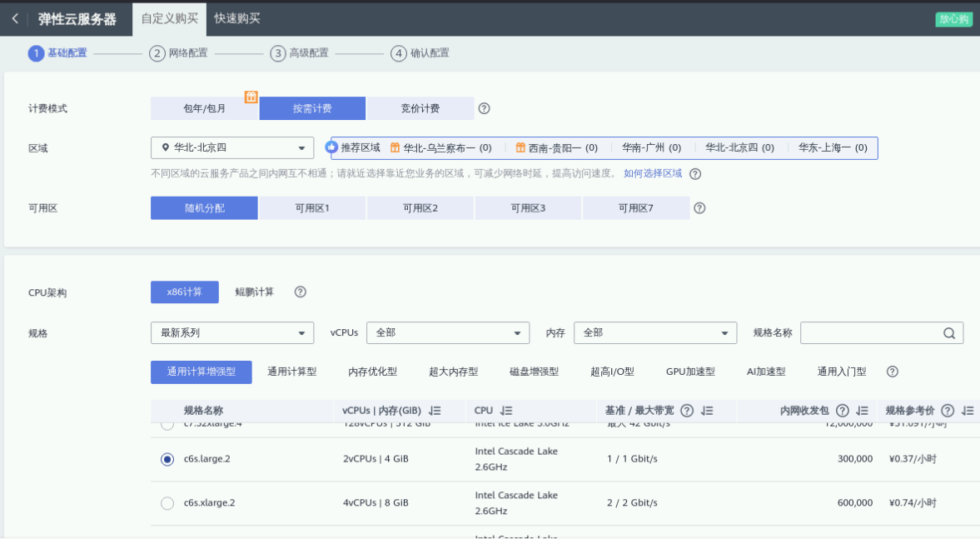Select 磁盘增强型 spec tab
This screenshot has width=980, height=539.
click(534, 372)
